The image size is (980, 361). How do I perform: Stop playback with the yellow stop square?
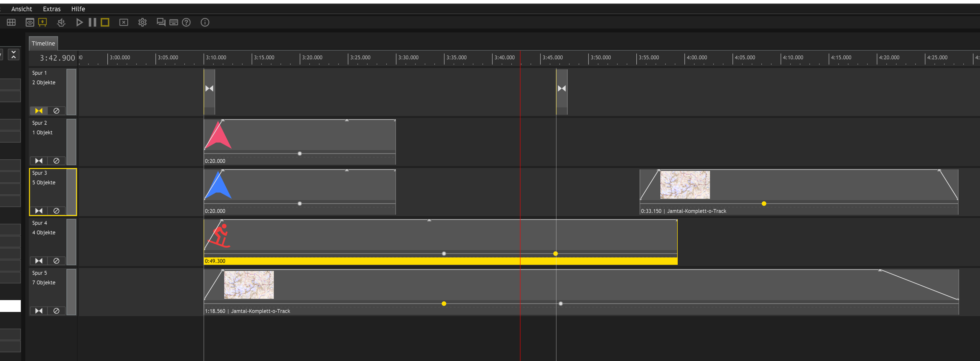coord(105,22)
